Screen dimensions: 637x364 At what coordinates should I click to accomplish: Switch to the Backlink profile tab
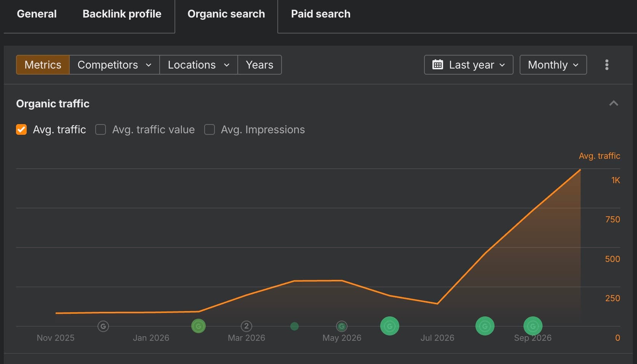(x=122, y=14)
